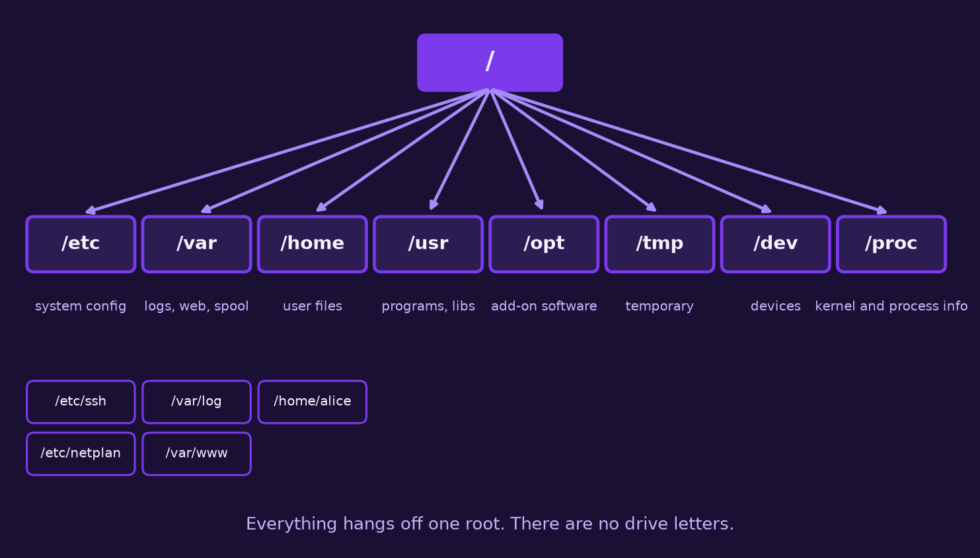Screen dimensions: 980x558
Task: Click the /var/www subdirectory box
Action: click(196, 454)
